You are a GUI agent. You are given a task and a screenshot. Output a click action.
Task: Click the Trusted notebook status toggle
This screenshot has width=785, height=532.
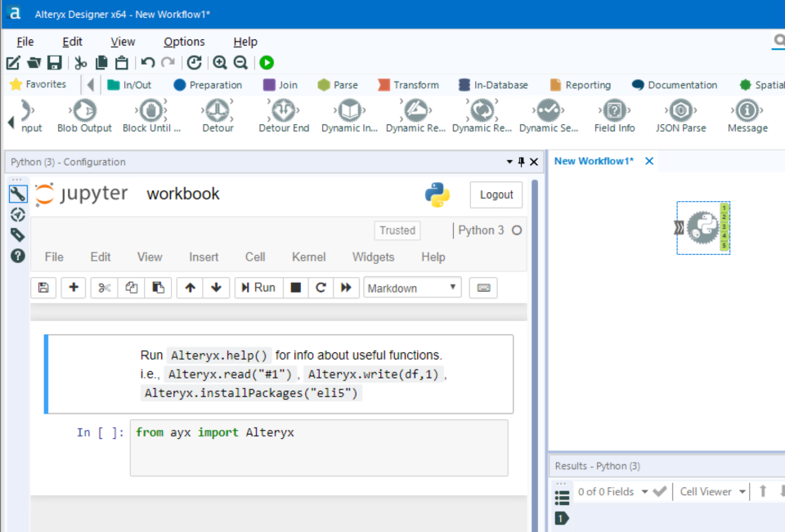click(397, 230)
